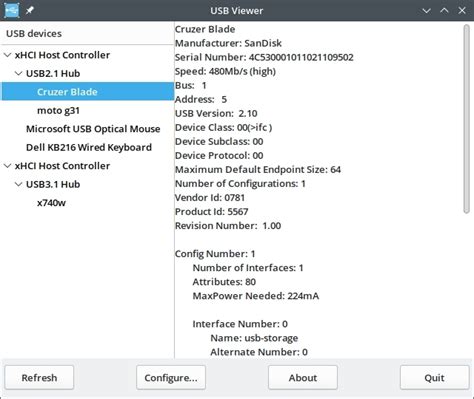Click the Attributes: 80 line
This screenshot has height=399, width=474.
(x=224, y=282)
